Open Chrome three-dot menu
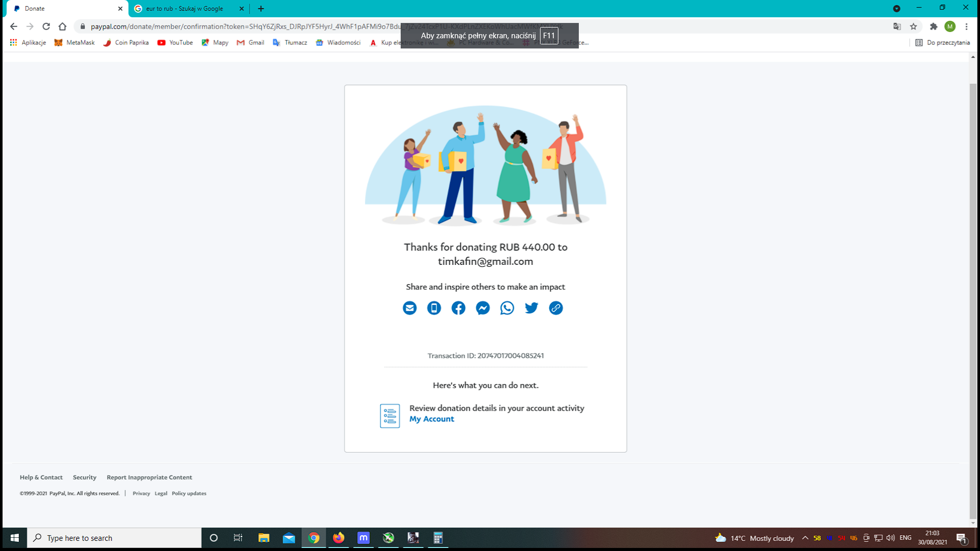The width and height of the screenshot is (980, 551). pyautogui.click(x=966, y=27)
